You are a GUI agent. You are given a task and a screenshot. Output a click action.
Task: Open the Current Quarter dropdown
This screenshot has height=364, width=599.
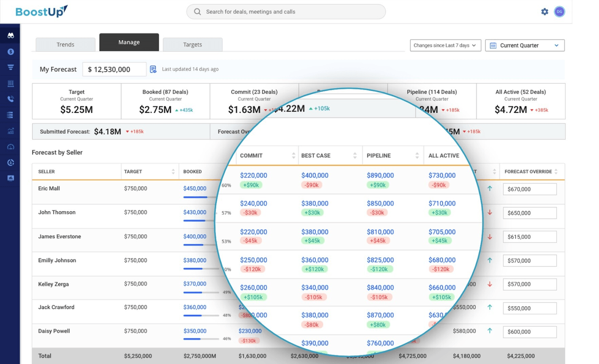(525, 45)
